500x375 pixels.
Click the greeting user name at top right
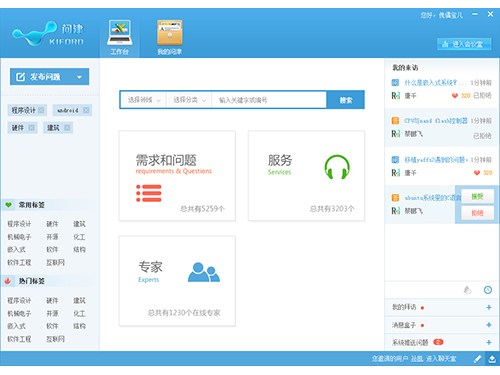point(451,15)
